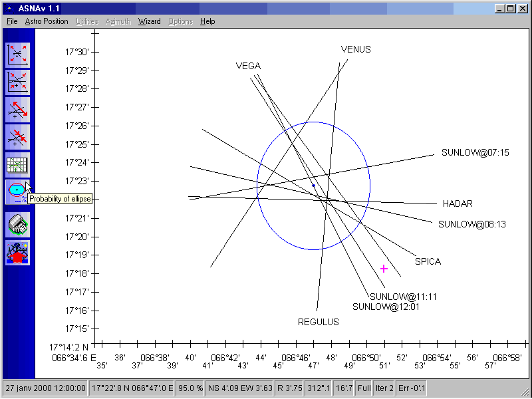
Task: Open the Astro Position menu
Action: [47, 21]
